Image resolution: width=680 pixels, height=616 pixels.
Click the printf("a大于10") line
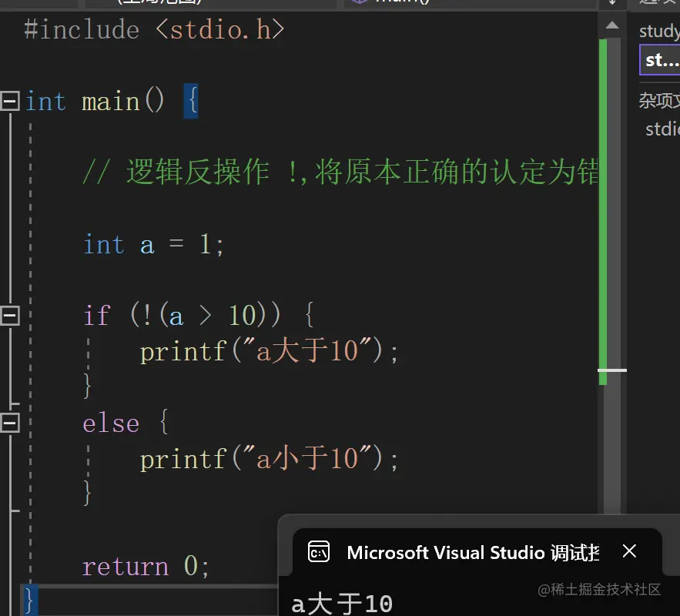269,350
